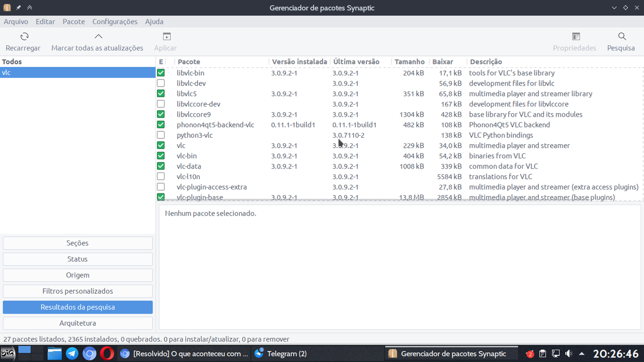
Task: Click the Seções filter button
Action: click(x=77, y=243)
